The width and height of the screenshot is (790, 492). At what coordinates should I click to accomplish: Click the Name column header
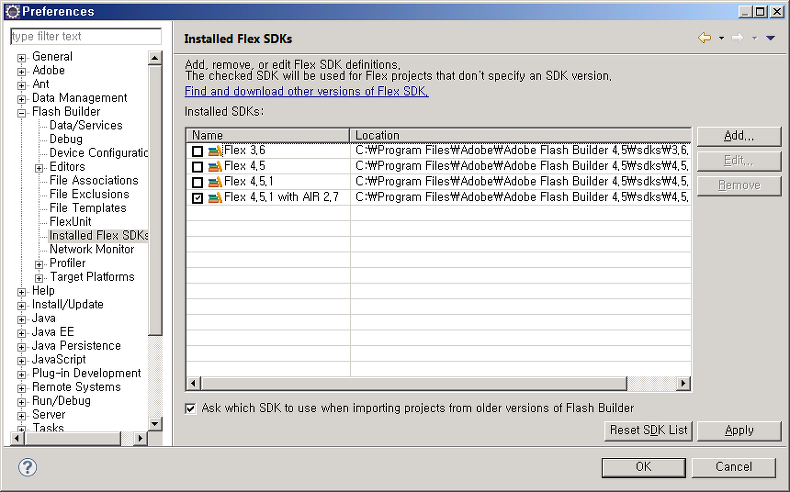(x=268, y=135)
